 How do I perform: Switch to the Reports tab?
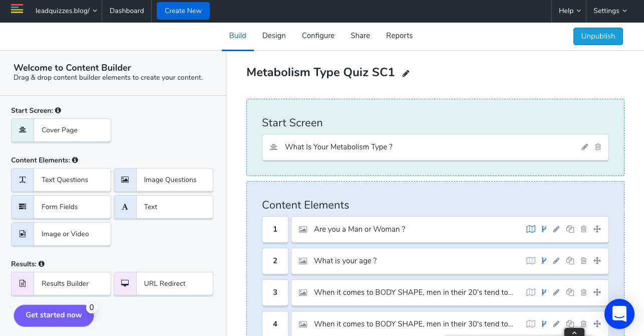pos(399,36)
